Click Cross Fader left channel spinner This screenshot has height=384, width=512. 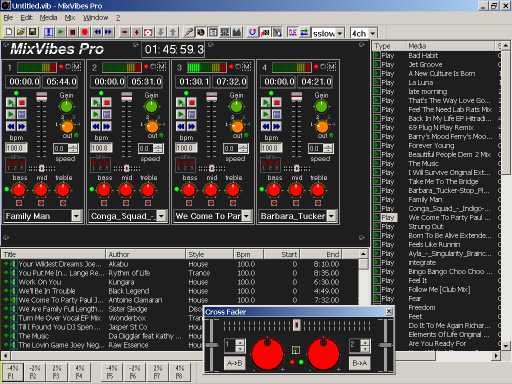[x=240, y=345]
